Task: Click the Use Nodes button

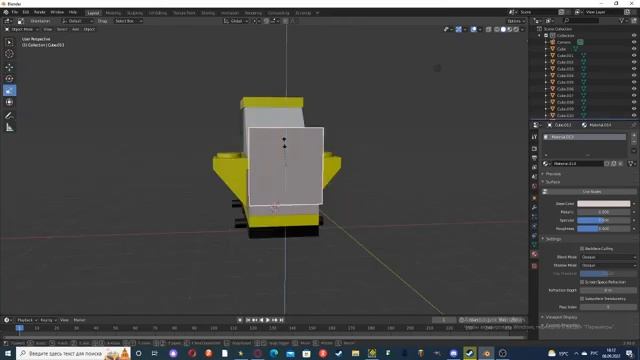Action: pos(591,191)
